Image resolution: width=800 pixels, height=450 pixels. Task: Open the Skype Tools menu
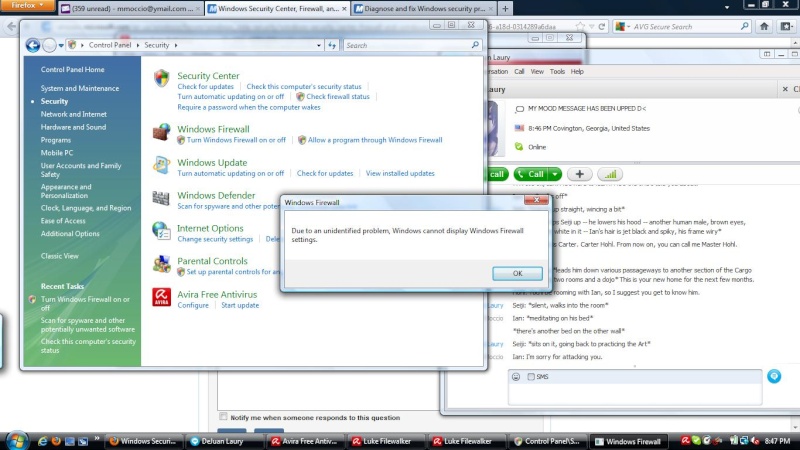[557, 71]
